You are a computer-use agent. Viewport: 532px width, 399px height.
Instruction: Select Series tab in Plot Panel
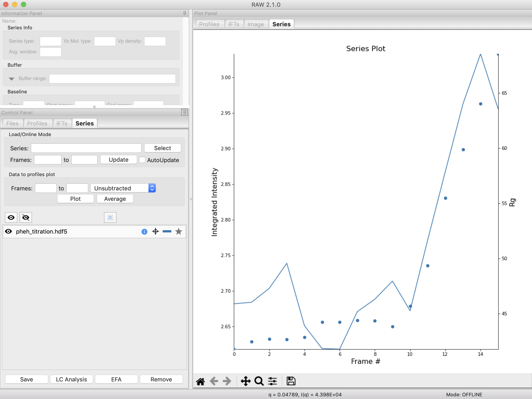point(281,24)
